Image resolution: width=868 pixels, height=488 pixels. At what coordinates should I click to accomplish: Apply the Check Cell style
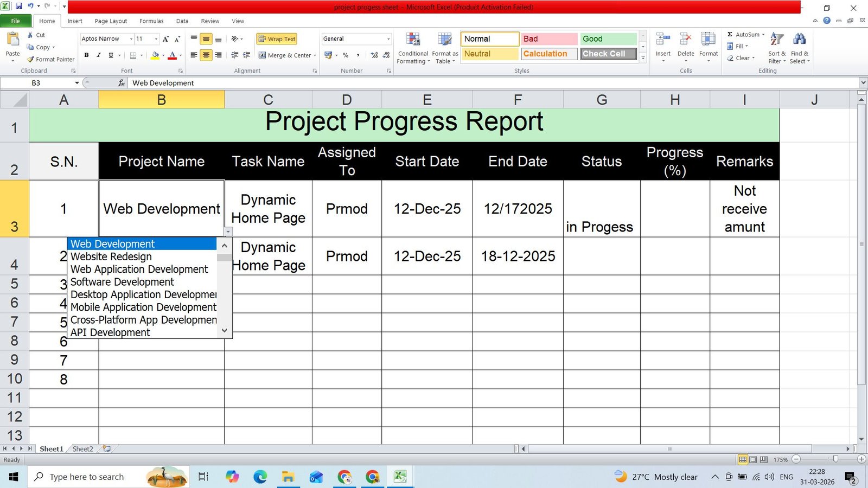coord(608,54)
